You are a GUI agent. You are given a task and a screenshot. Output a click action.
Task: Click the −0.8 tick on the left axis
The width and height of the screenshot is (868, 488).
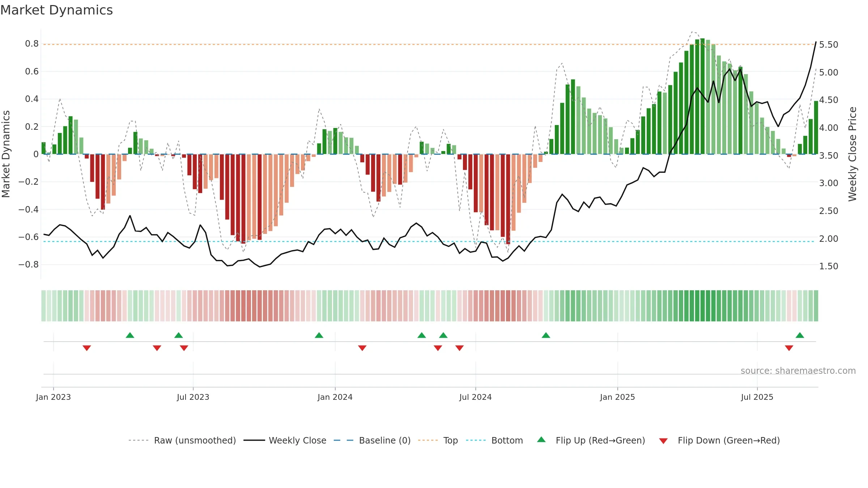pos(29,264)
